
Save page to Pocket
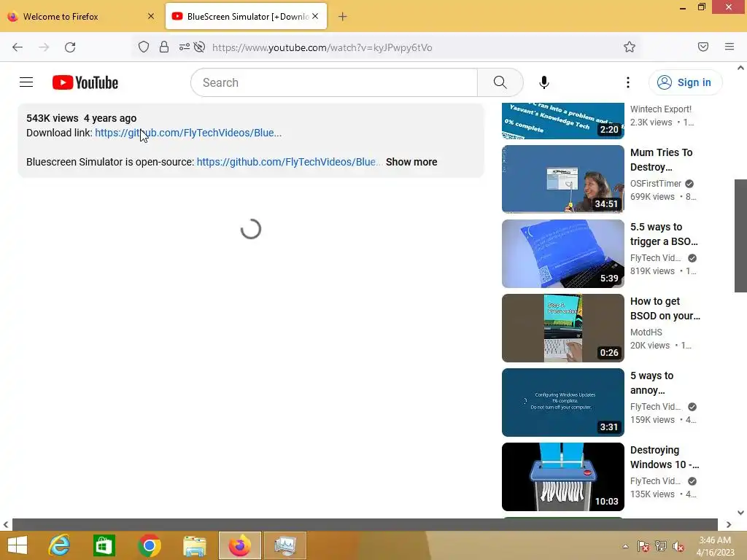click(703, 47)
